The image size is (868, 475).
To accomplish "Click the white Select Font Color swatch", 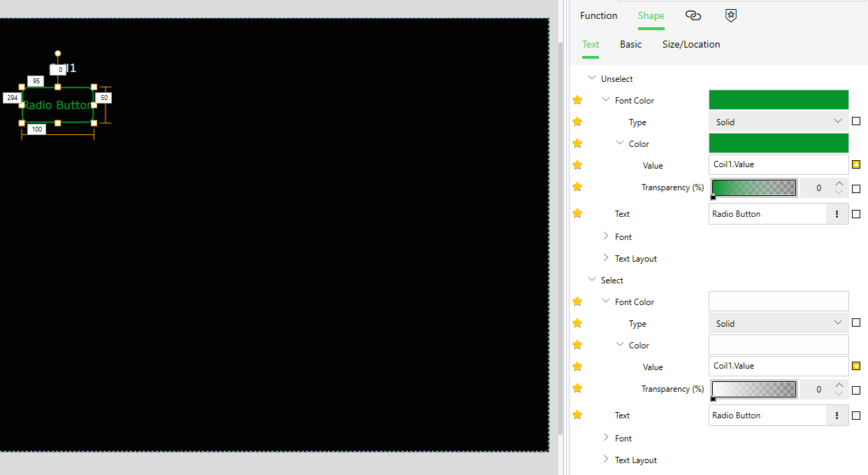I will point(779,302).
